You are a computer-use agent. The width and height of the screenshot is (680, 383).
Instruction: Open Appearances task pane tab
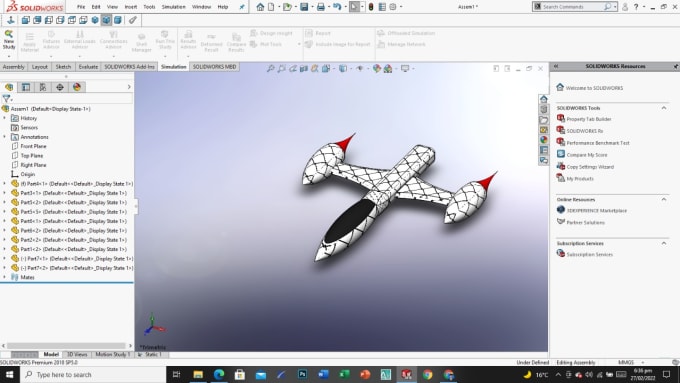pyautogui.click(x=543, y=140)
